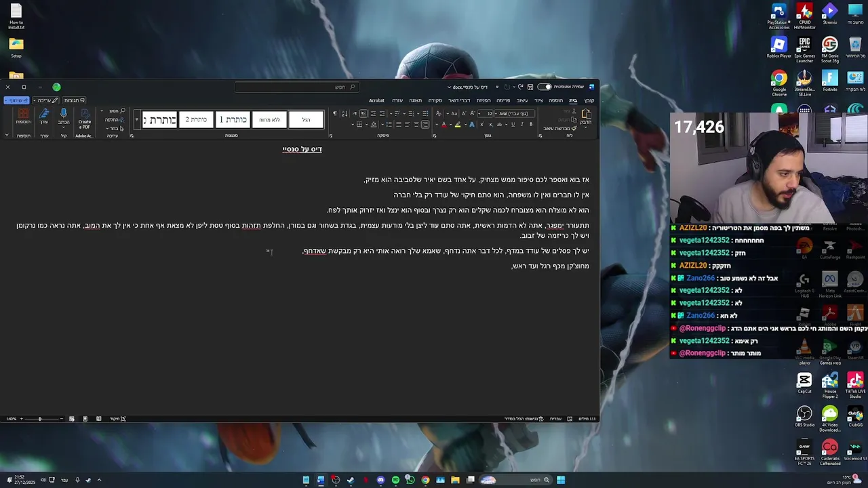Toggle Show paragraph marks (pilcrow)

tap(335, 113)
